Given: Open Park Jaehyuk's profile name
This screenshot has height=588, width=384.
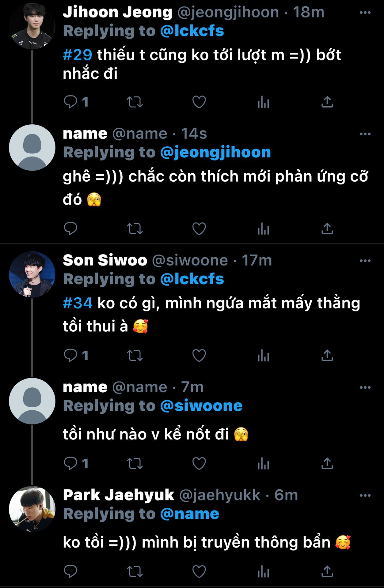Looking at the screenshot, I should 118,495.
